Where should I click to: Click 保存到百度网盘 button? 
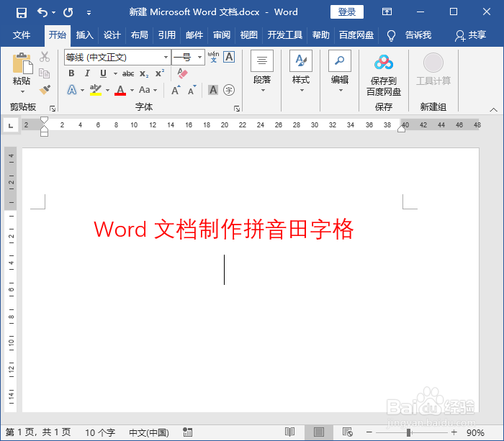384,75
